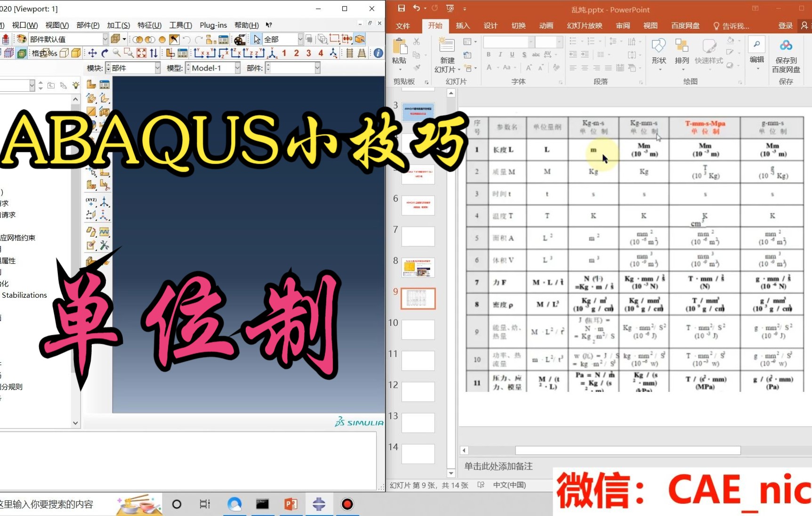Switch to the 设计 ribbon tab
Image resolution: width=812 pixels, height=516 pixels.
pos(490,25)
